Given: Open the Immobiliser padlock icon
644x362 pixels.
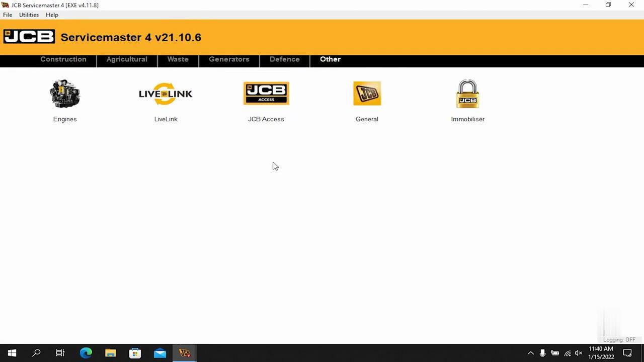Looking at the screenshot, I should pyautogui.click(x=467, y=94).
